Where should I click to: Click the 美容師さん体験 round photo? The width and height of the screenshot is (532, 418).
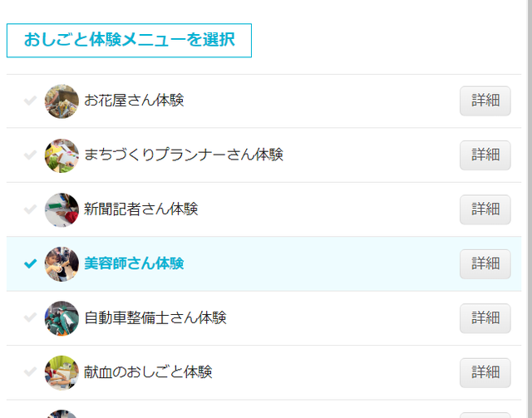coord(62,264)
